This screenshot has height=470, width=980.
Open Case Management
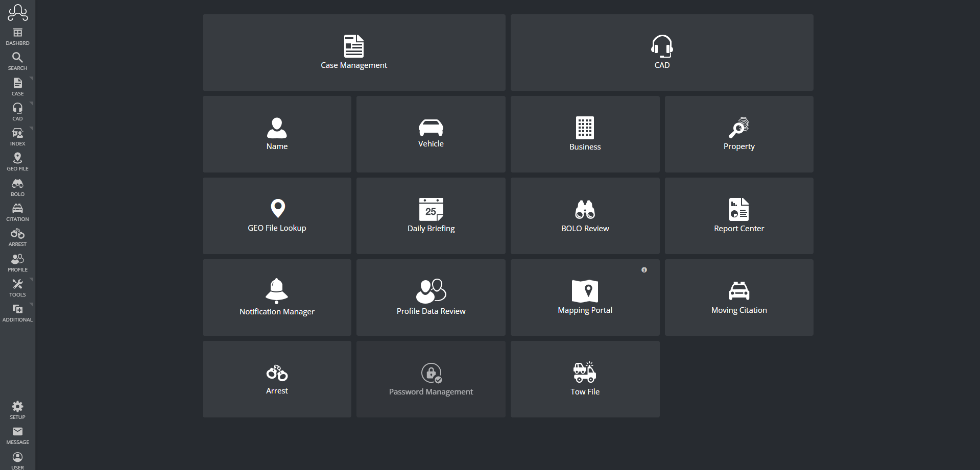(353, 52)
